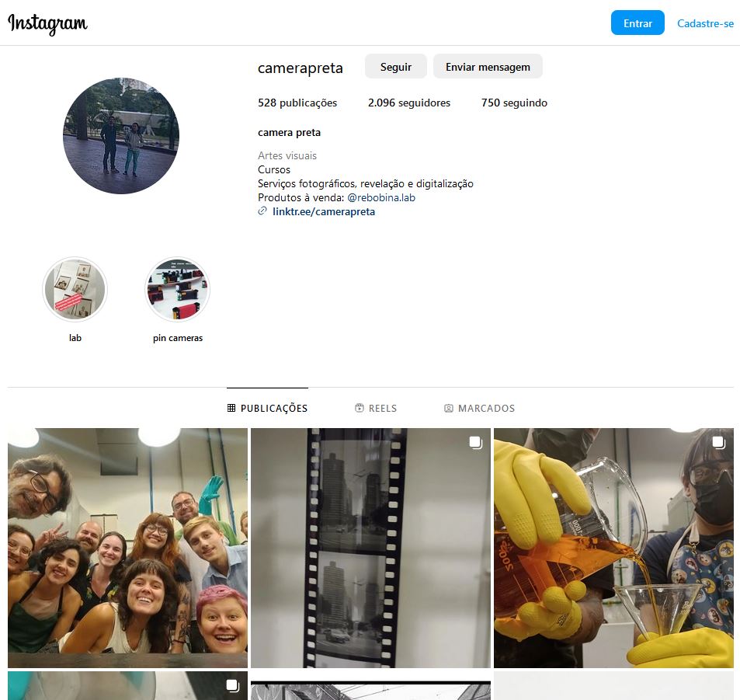Image resolution: width=740 pixels, height=700 pixels.
Task: Open the group selfie post thumbnail
Action: (127, 548)
